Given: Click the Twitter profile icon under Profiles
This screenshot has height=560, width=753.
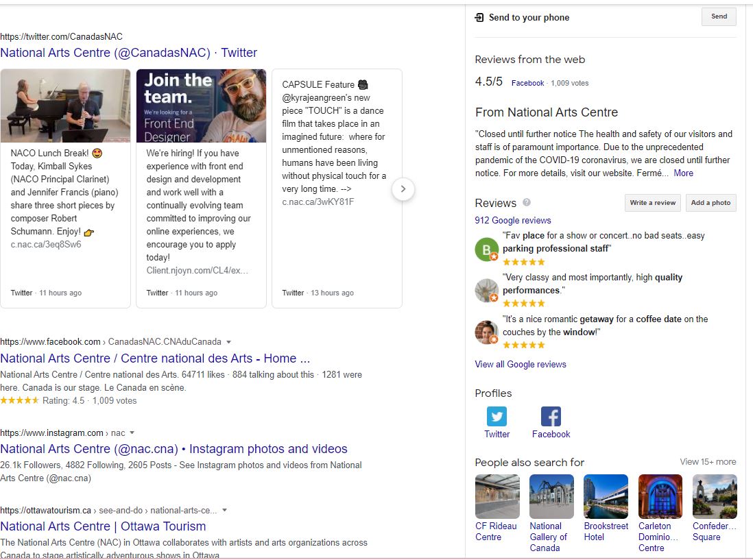Looking at the screenshot, I should [x=497, y=416].
